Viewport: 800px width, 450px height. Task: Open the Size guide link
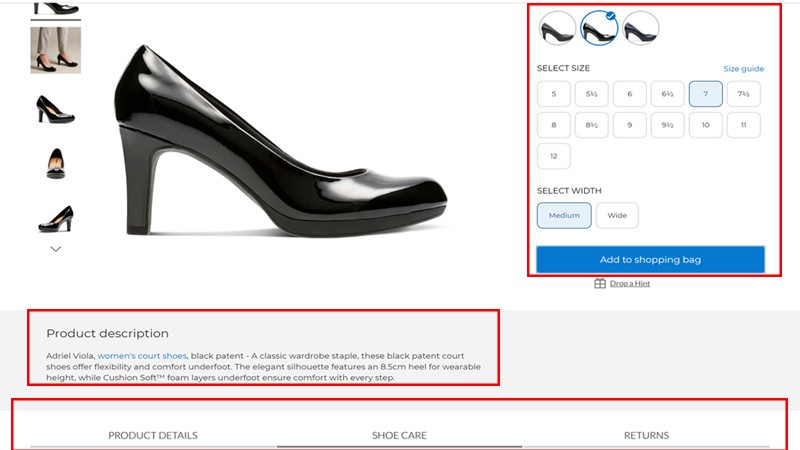(x=743, y=69)
